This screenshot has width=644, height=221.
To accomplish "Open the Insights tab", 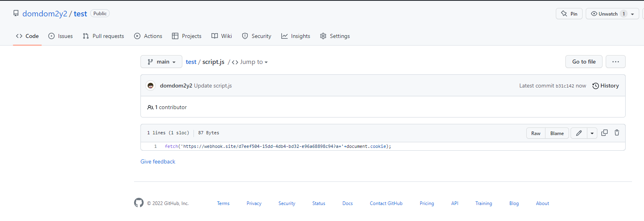I will tap(296, 36).
